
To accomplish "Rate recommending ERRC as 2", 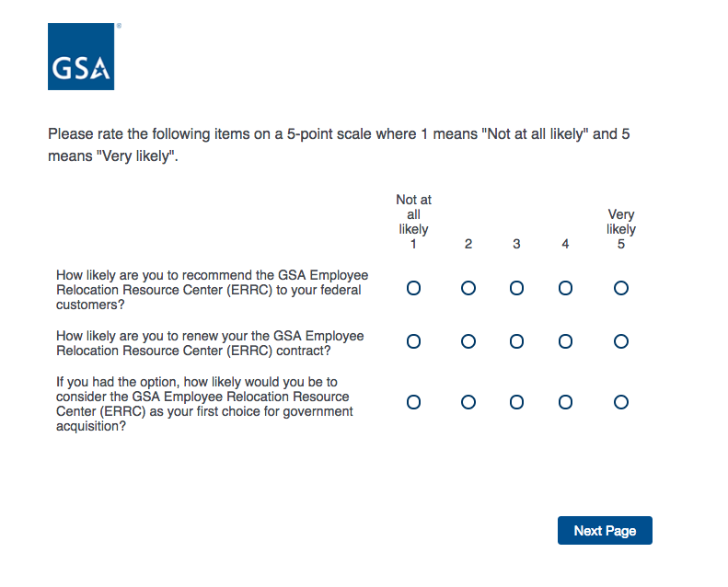I will (x=468, y=288).
